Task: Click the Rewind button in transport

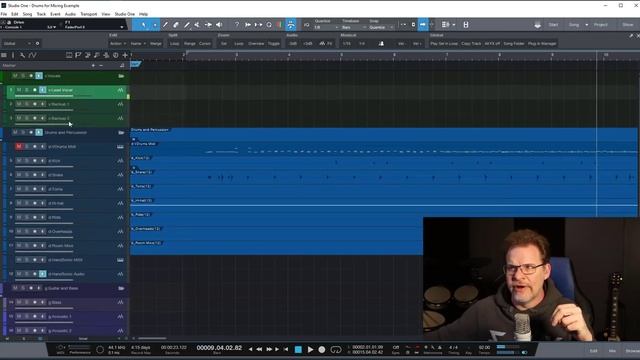Action: (259, 349)
